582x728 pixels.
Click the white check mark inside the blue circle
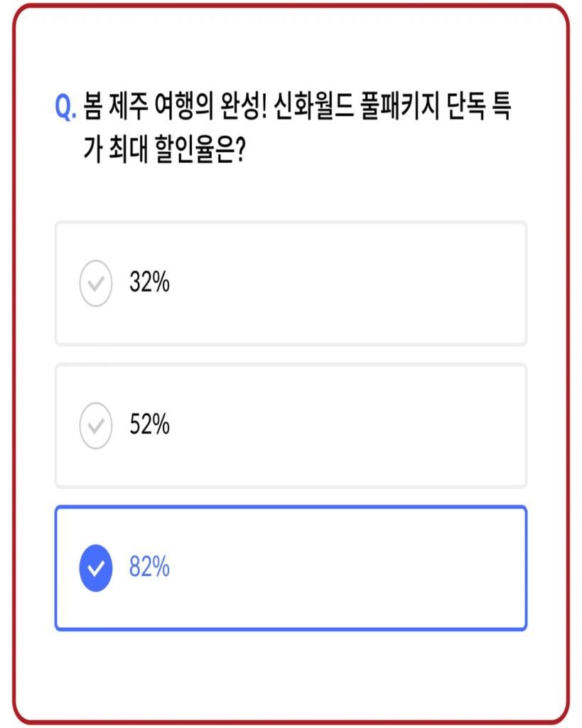pos(96,567)
